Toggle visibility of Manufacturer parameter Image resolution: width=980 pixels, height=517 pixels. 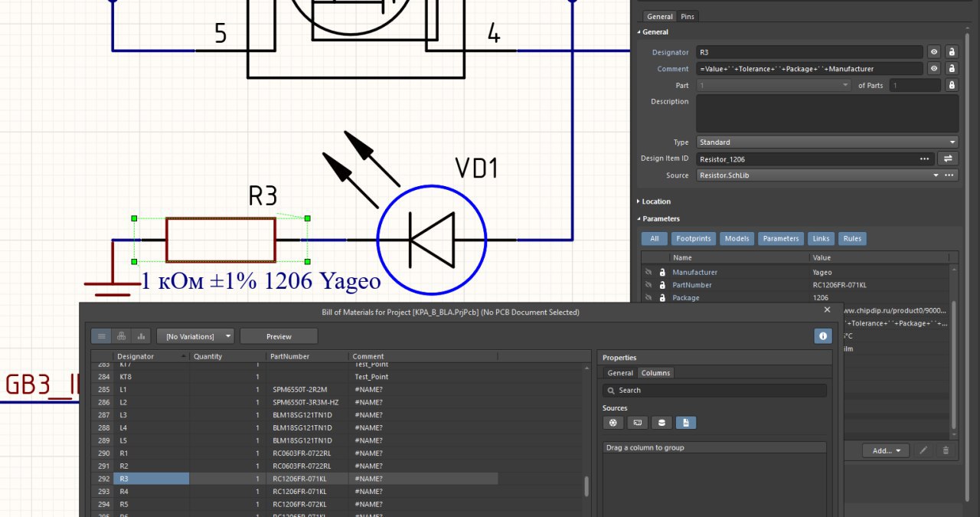648,272
